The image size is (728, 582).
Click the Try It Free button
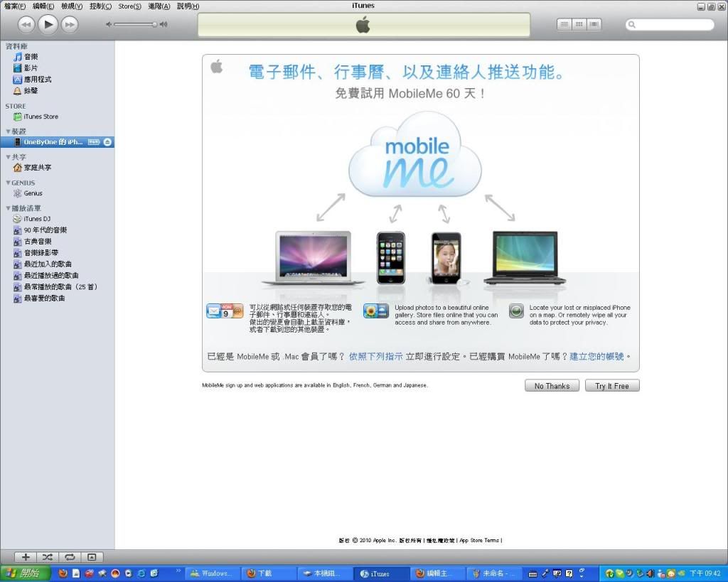point(611,386)
